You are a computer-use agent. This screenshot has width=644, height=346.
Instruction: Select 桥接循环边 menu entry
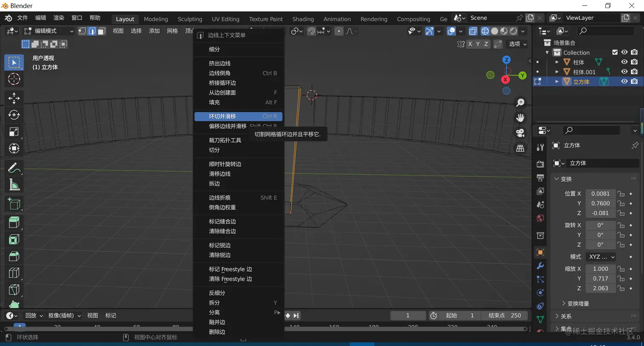(238, 83)
